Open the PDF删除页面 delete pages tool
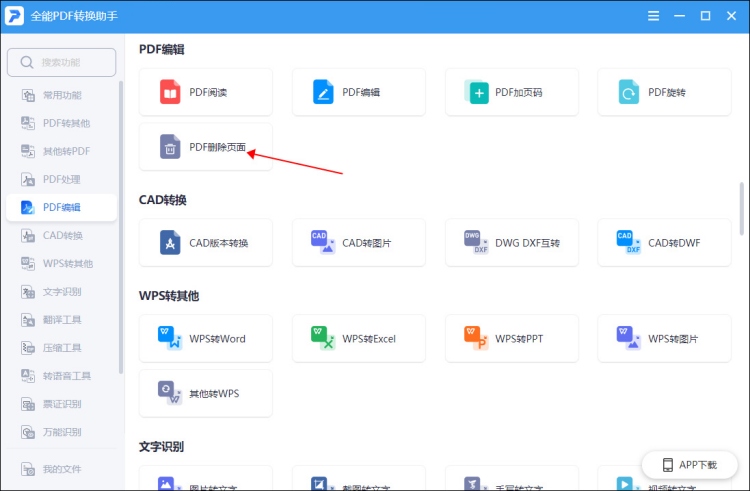The height and width of the screenshot is (491, 750). (206, 147)
